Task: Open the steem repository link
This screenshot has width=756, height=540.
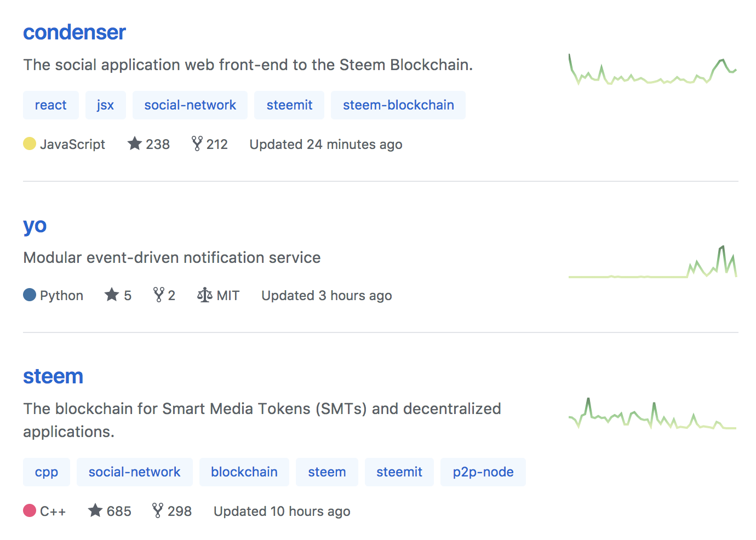Action: [53, 376]
